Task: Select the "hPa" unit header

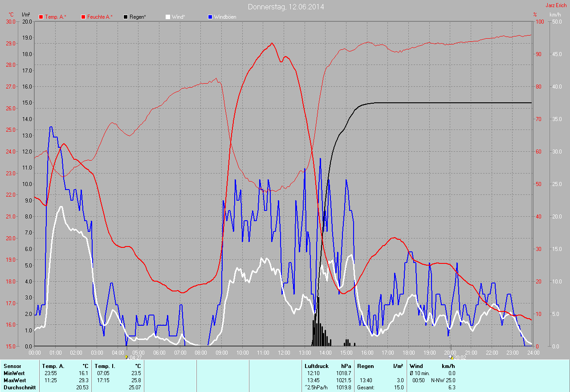Action: point(346,366)
